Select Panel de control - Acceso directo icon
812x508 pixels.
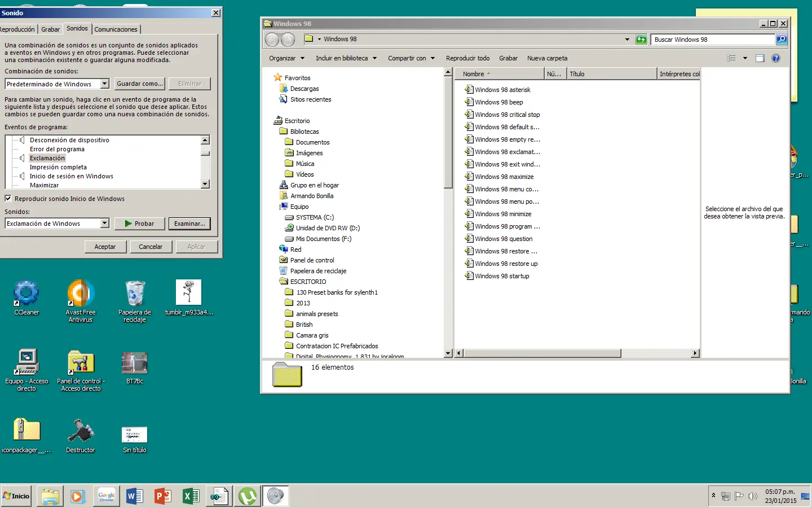point(81,370)
